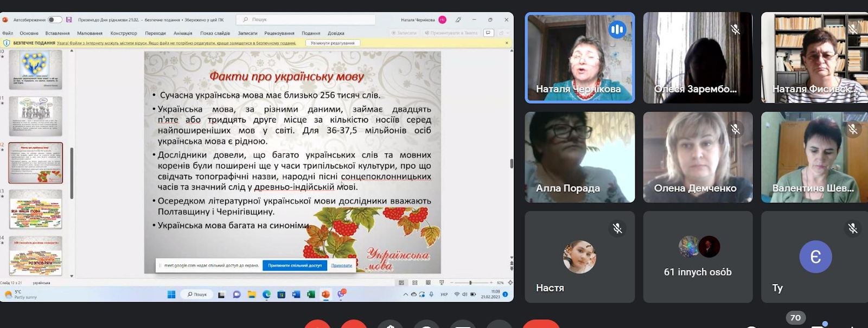Click the save disk icon in PowerPoint title bar
The height and width of the screenshot is (328, 868).
(69, 20)
